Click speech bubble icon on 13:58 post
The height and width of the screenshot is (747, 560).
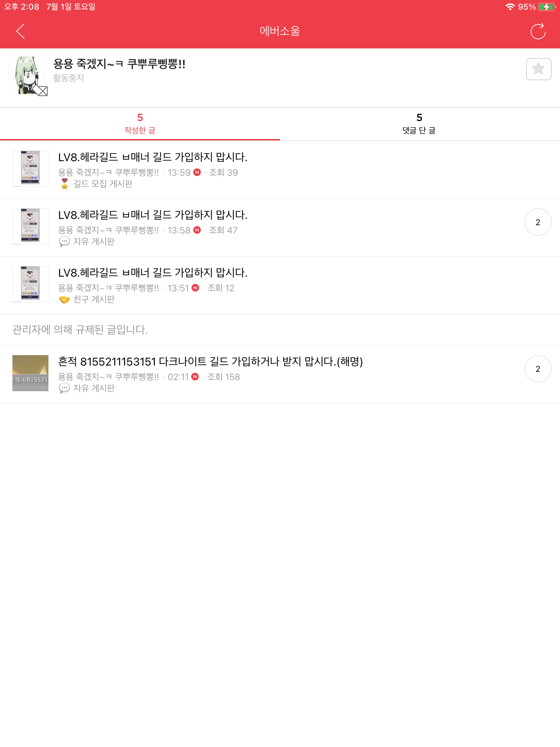coord(64,241)
